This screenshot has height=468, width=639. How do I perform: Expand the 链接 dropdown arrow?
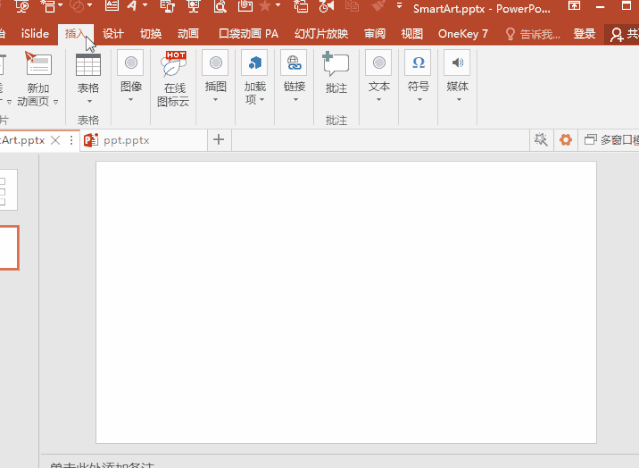[x=295, y=99]
